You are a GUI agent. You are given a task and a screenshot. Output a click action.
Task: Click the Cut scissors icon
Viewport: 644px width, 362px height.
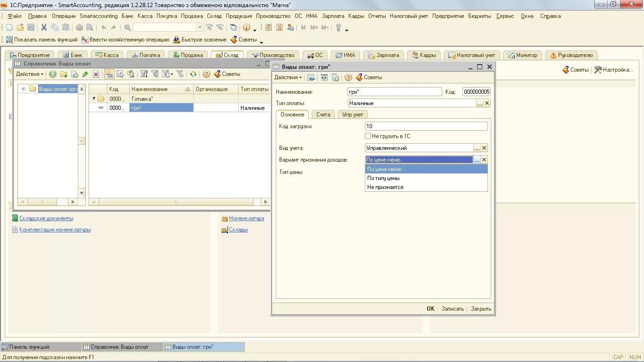coord(44,28)
